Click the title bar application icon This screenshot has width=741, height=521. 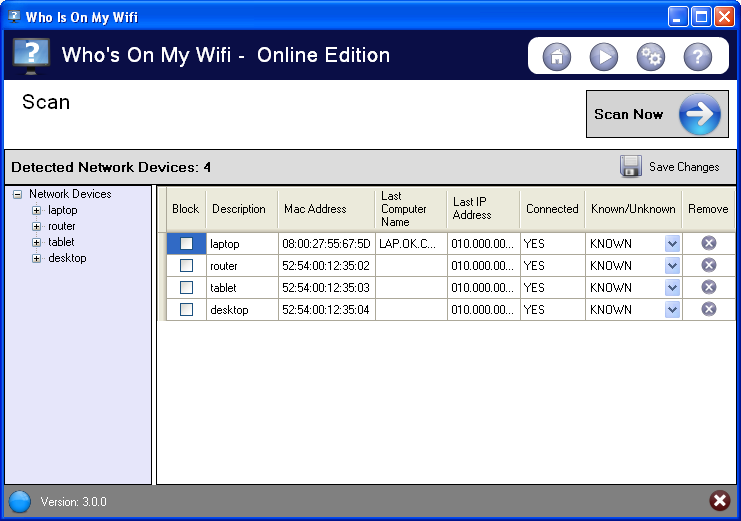pyautogui.click(x=15, y=17)
